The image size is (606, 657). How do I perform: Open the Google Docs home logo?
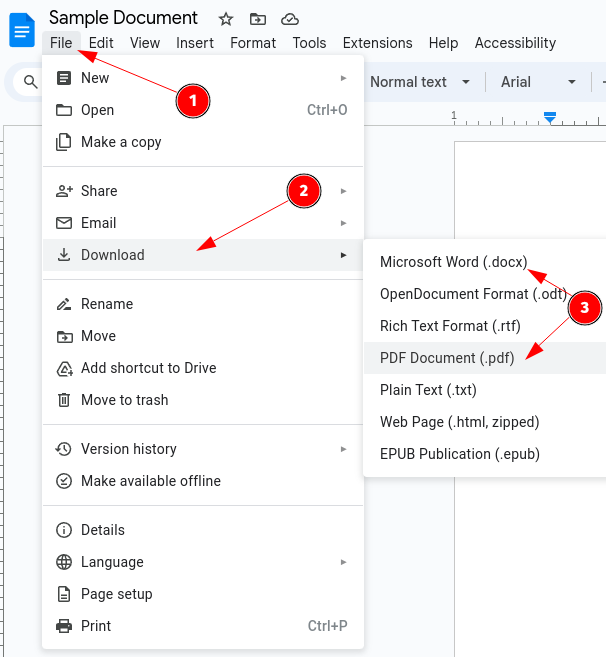22,30
